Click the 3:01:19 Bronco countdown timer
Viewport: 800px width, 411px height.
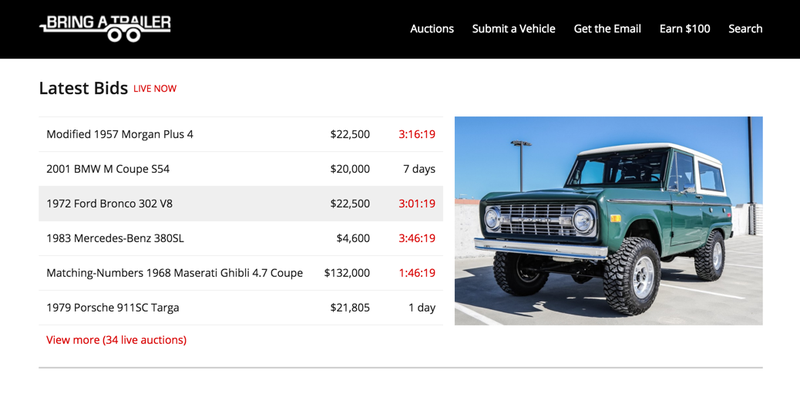417,203
